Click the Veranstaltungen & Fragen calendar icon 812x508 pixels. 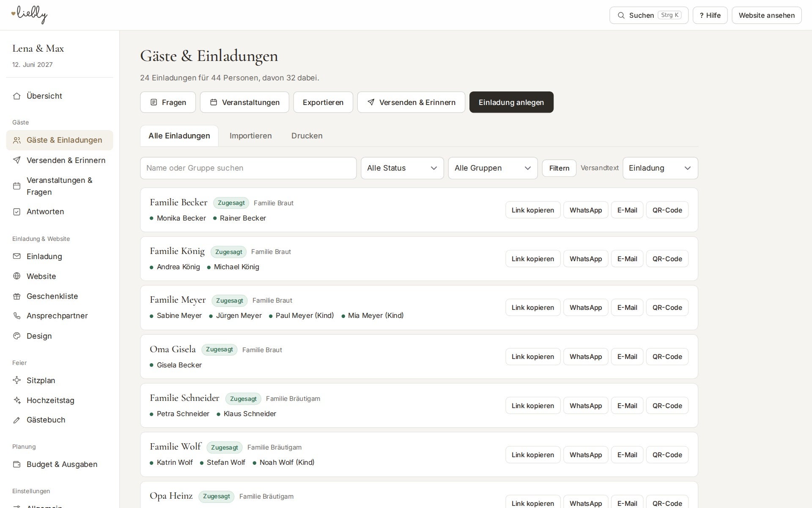(x=17, y=186)
